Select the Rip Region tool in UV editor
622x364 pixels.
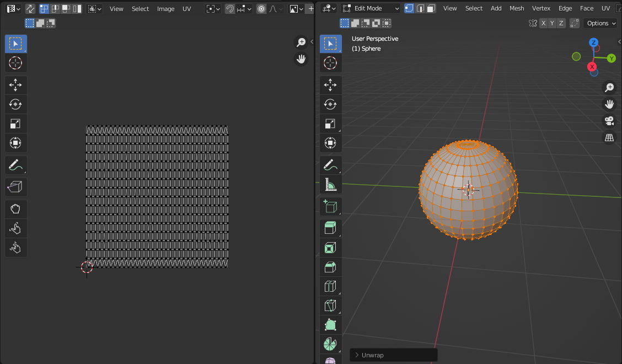tap(15, 188)
